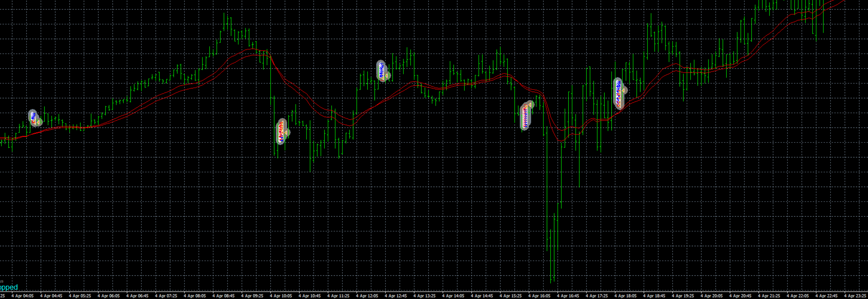This screenshot has width=868, height=299.
Task: Click the "4 Apr 16:45" time label
Action: [x=568, y=296]
